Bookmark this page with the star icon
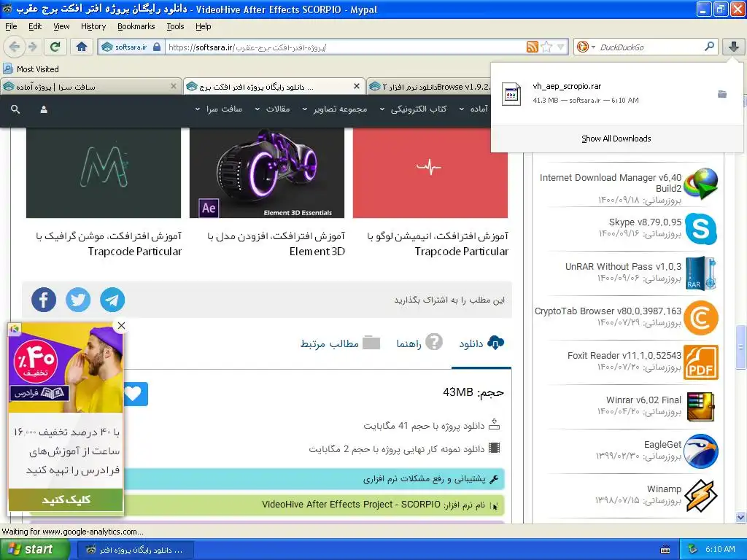Image resolution: width=747 pixels, height=560 pixels. coord(546,47)
